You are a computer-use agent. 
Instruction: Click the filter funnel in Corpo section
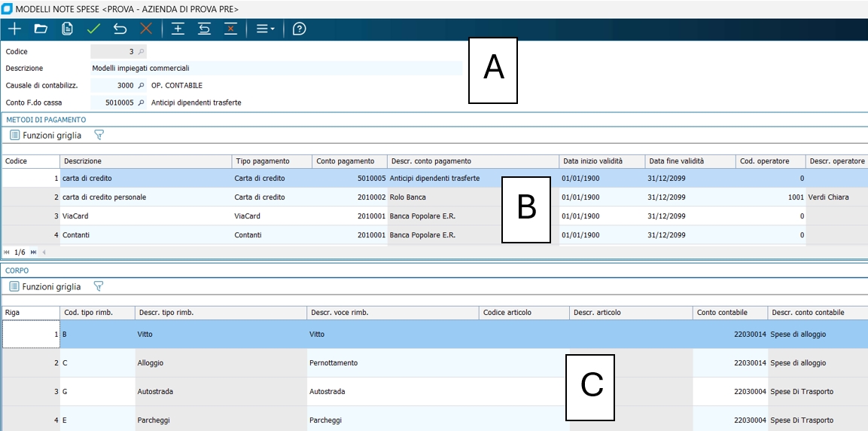98,287
